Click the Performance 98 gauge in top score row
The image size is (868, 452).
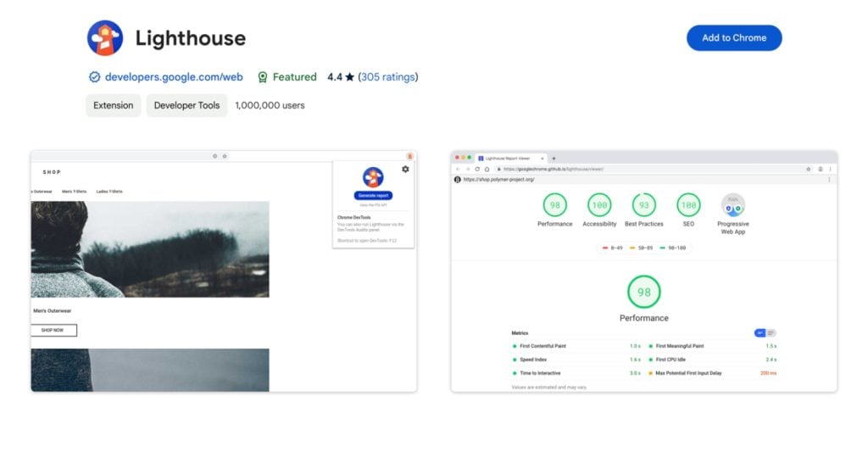coord(554,205)
